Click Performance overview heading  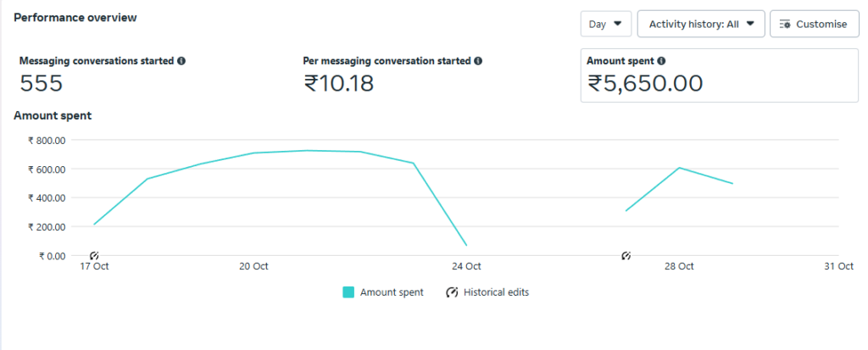coord(75,18)
